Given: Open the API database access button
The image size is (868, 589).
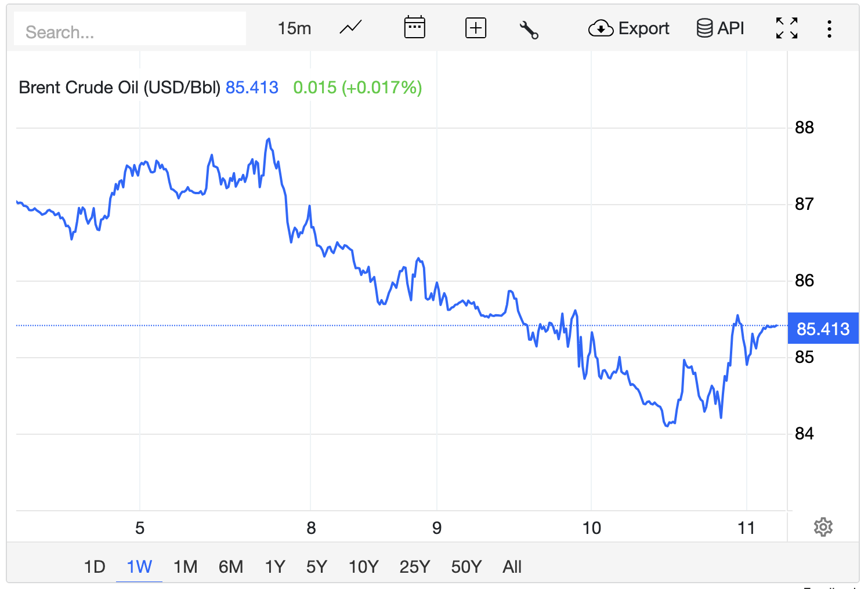Looking at the screenshot, I should tap(720, 28).
